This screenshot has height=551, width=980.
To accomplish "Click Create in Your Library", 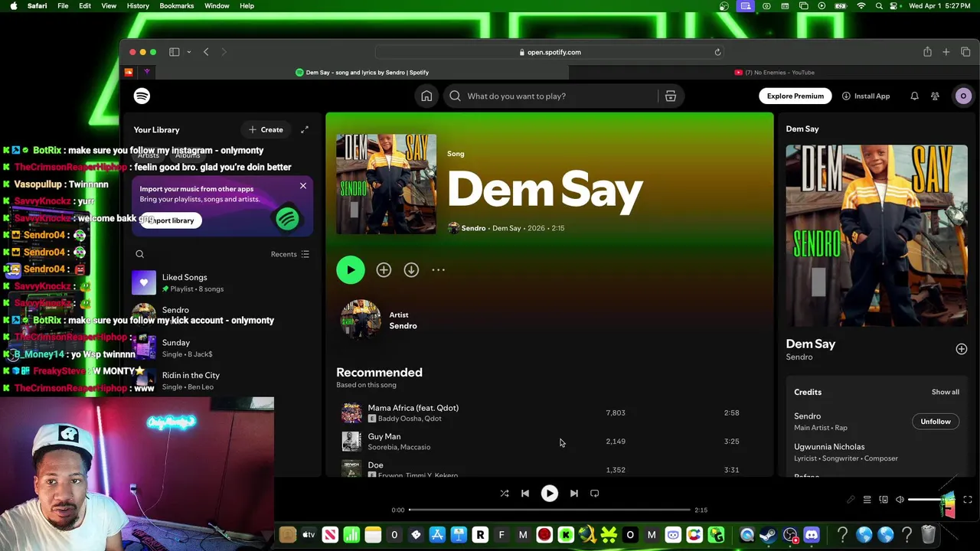I will pyautogui.click(x=266, y=129).
